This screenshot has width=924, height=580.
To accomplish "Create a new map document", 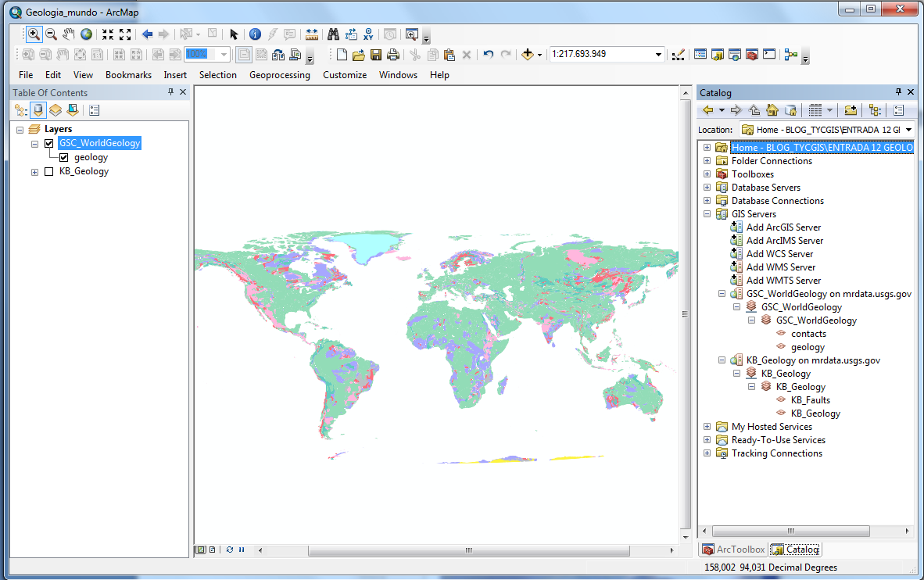I will (342, 55).
